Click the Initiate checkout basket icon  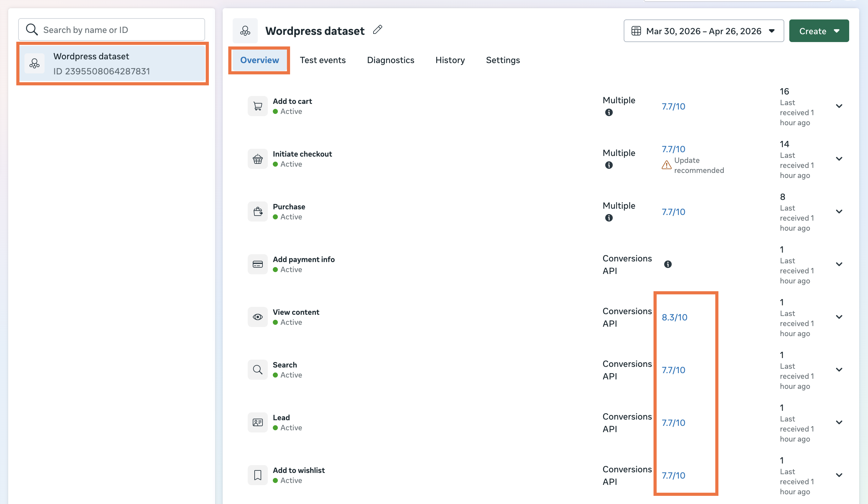[x=257, y=159]
